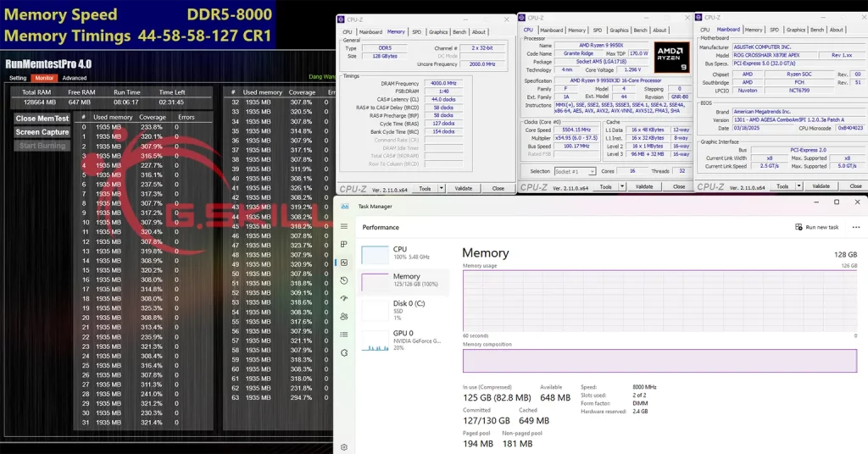Click Validate in CPU-Z Mainboard window

821,186
